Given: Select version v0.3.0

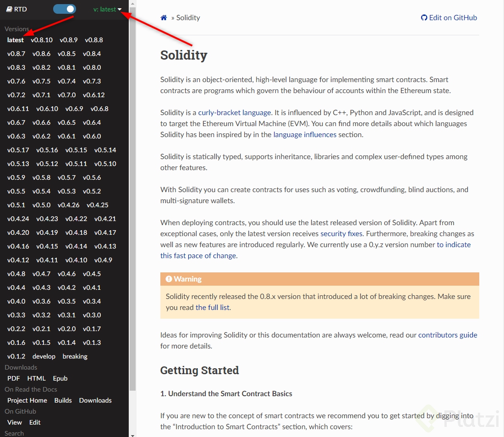Looking at the screenshot, I should pos(92,315).
